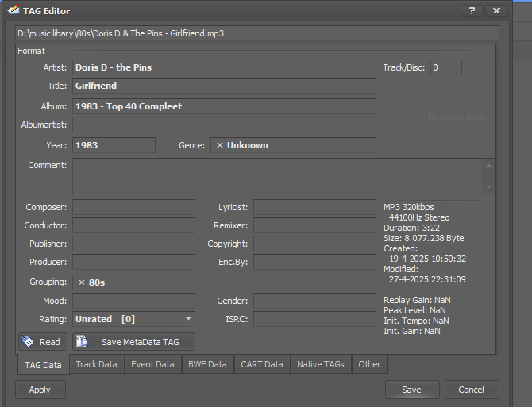The height and width of the screenshot is (407, 532).
Task: Show the Native TAGs tab
Action: 320,364
